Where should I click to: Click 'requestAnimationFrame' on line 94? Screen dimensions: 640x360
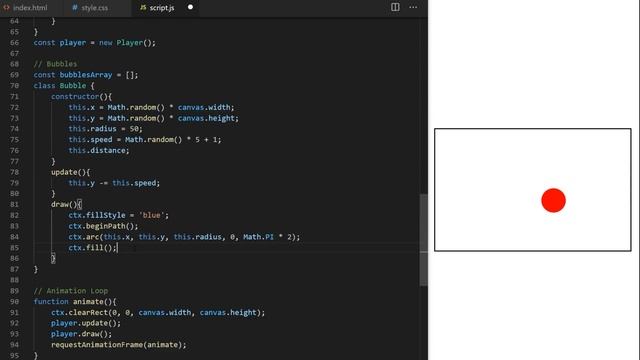tap(97, 345)
